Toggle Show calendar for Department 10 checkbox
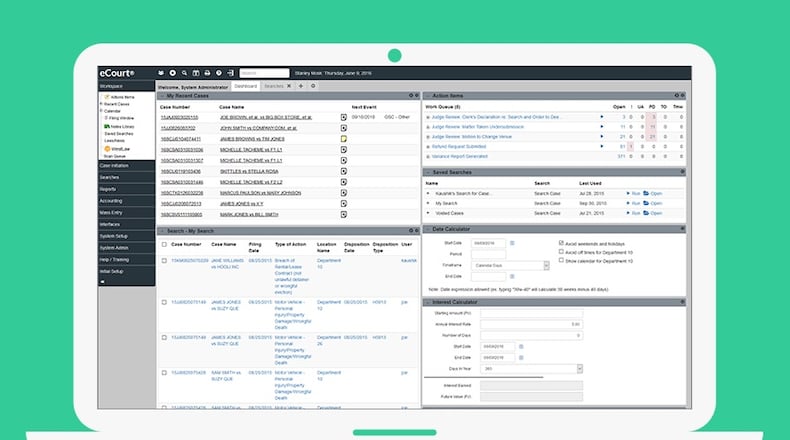The image size is (790, 440). [x=561, y=260]
